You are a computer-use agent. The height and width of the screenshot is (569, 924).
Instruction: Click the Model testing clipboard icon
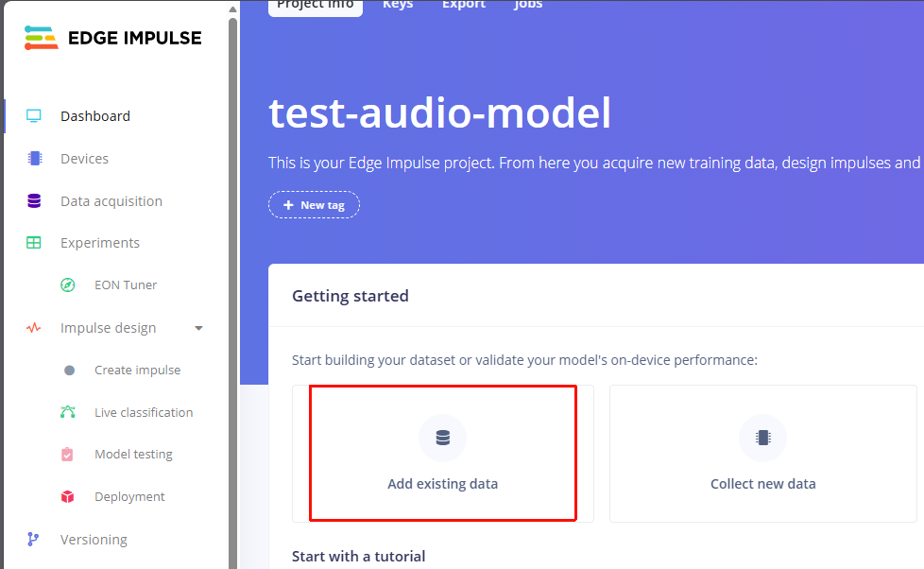pos(68,455)
